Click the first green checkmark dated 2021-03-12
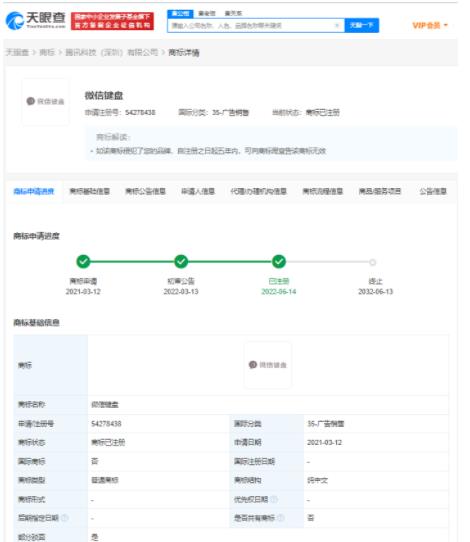This screenshot has height=542, width=470. click(83, 262)
